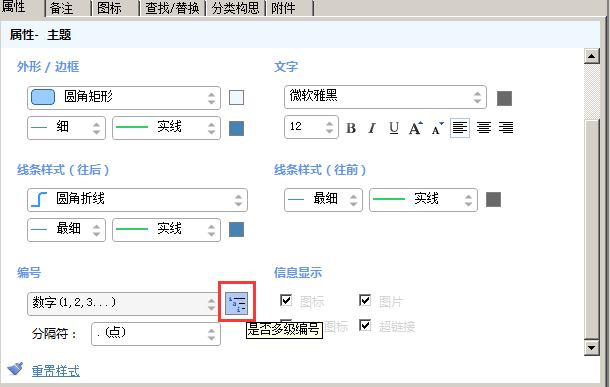Image resolution: width=610 pixels, height=387 pixels.
Task: Toggle underline text formatting
Action: tap(394, 128)
